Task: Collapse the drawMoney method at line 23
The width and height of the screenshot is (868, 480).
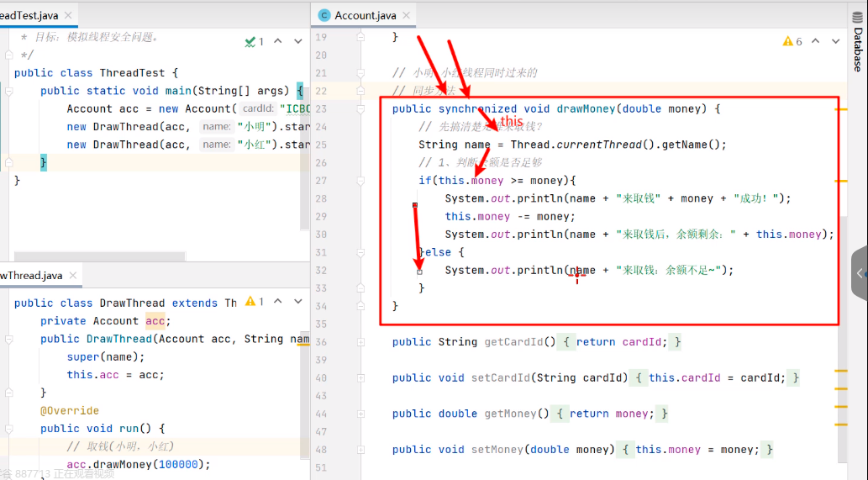Action: [x=361, y=109]
